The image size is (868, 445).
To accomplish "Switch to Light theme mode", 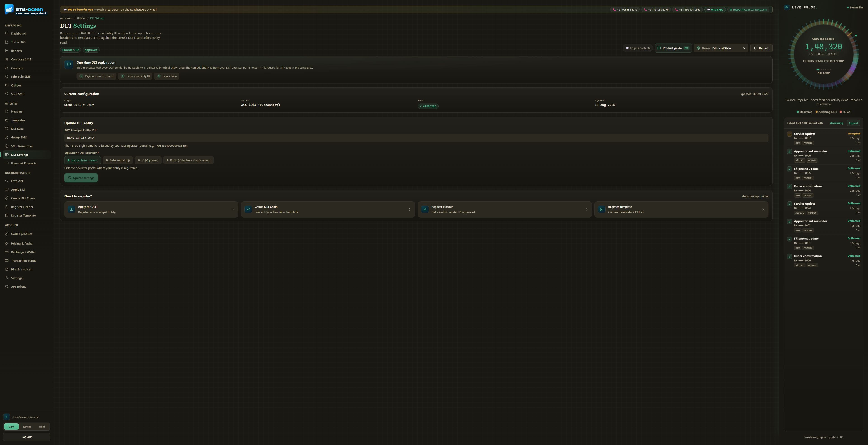I will pyautogui.click(x=42, y=426).
